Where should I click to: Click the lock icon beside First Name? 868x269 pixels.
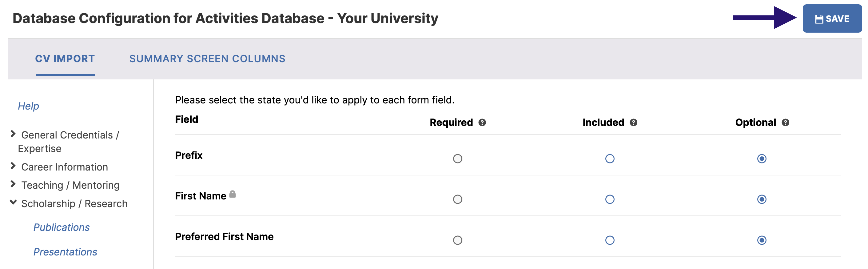233,194
